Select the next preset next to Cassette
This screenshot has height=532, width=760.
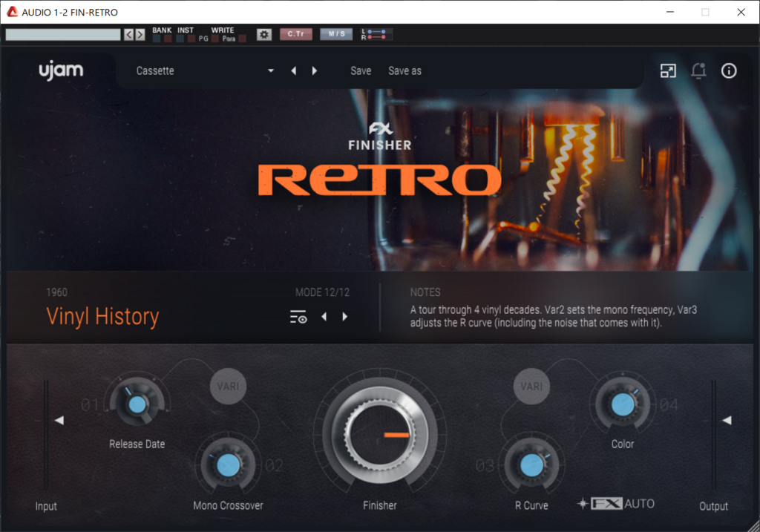point(315,70)
